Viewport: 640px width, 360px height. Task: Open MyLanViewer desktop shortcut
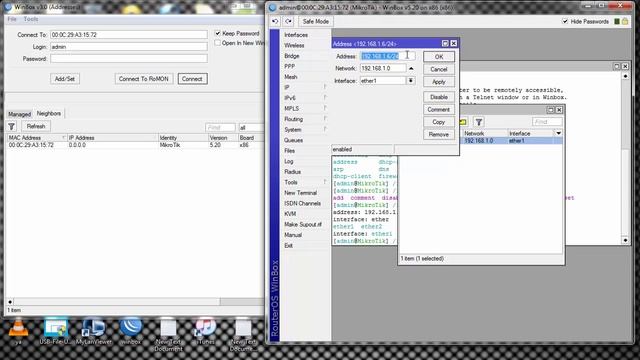coord(93,331)
